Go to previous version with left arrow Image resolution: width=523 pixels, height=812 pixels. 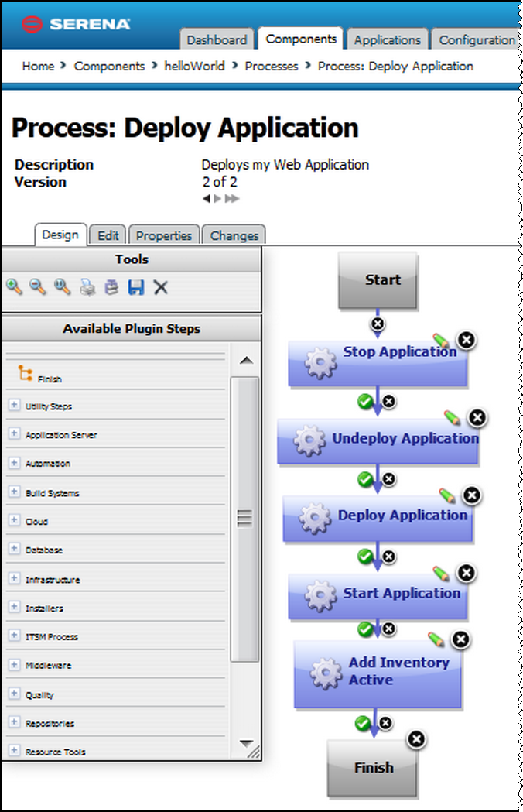pos(207,198)
